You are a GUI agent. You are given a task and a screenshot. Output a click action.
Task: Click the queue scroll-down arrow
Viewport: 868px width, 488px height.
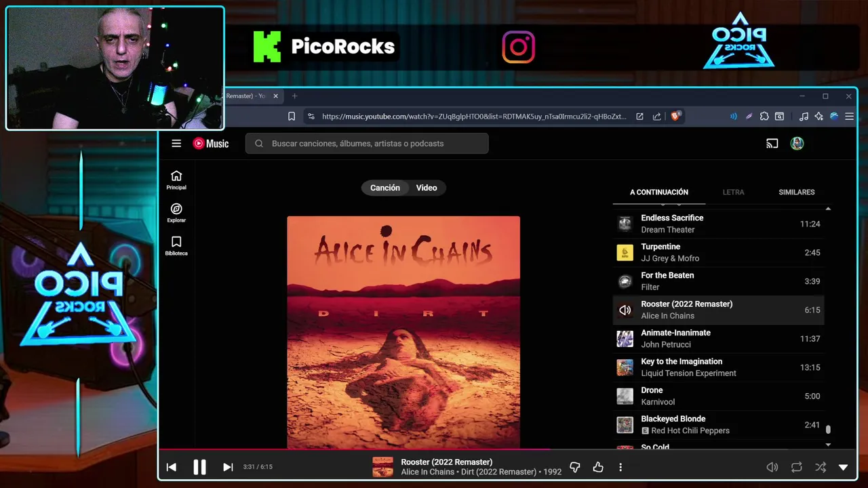click(x=828, y=445)
